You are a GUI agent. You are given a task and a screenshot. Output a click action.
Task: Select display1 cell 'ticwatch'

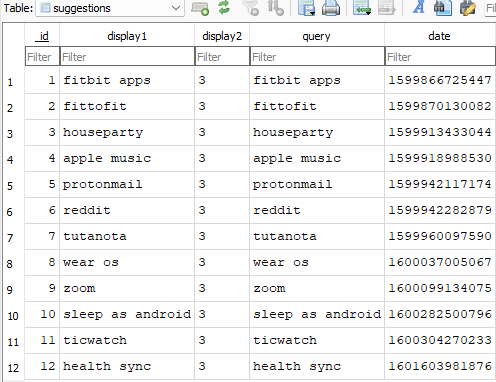pyautogui.click(x=127, y=340)
